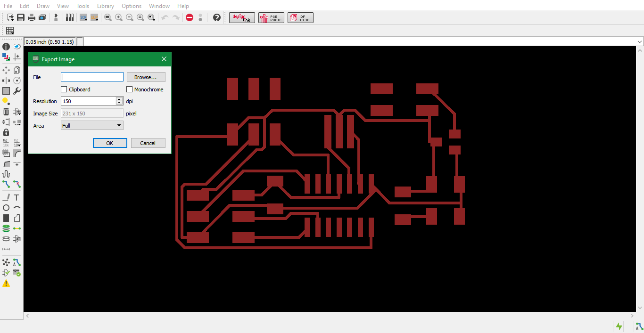The height and width of the screenshot is (333, 644).
Task: Open the Name/Value R2 10k dropdown tool
Action: click(x=17, y=143)
